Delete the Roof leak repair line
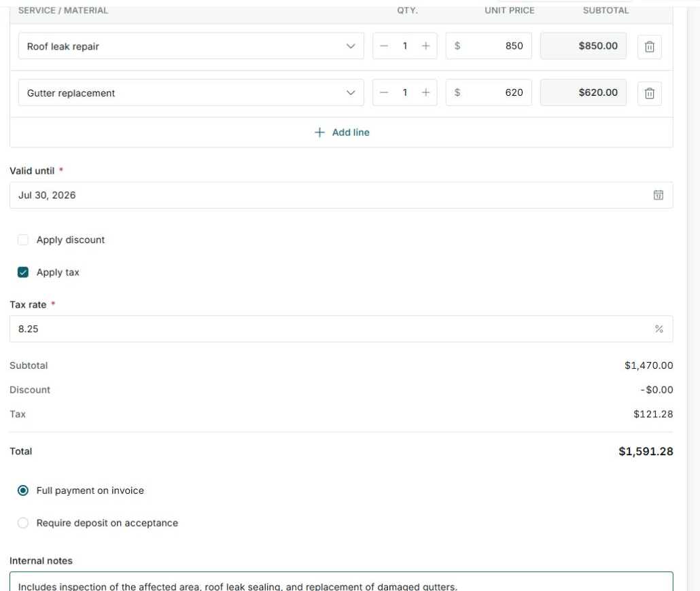The height and width of the screenshot is (591, 700). pos(649,46)
